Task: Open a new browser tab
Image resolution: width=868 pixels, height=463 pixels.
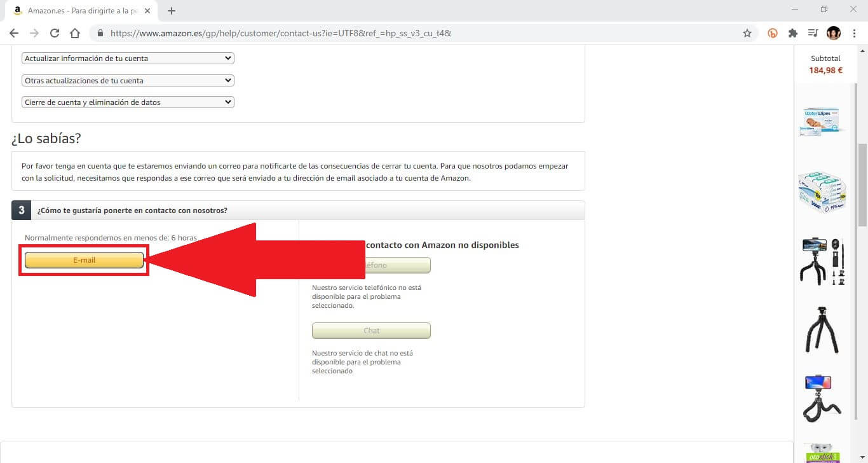Action: pyautogui.click(x=171, y=11)
